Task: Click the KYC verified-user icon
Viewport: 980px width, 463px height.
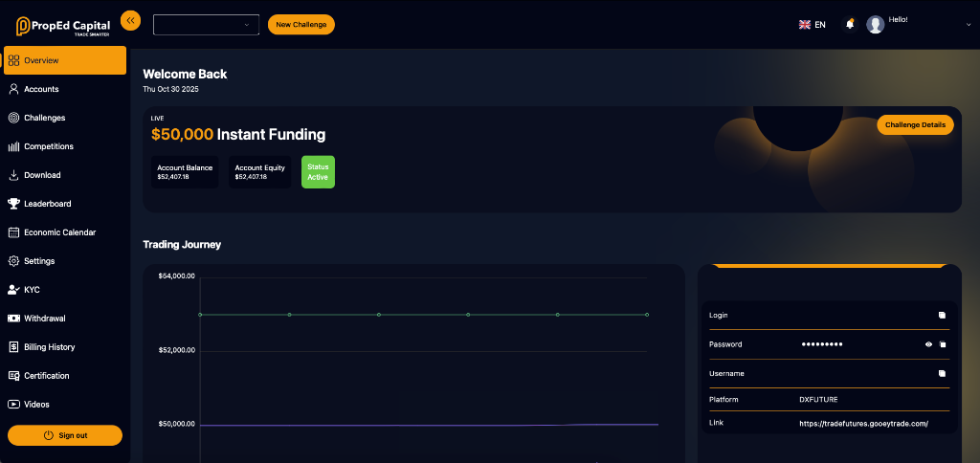Action: [13, 290]
